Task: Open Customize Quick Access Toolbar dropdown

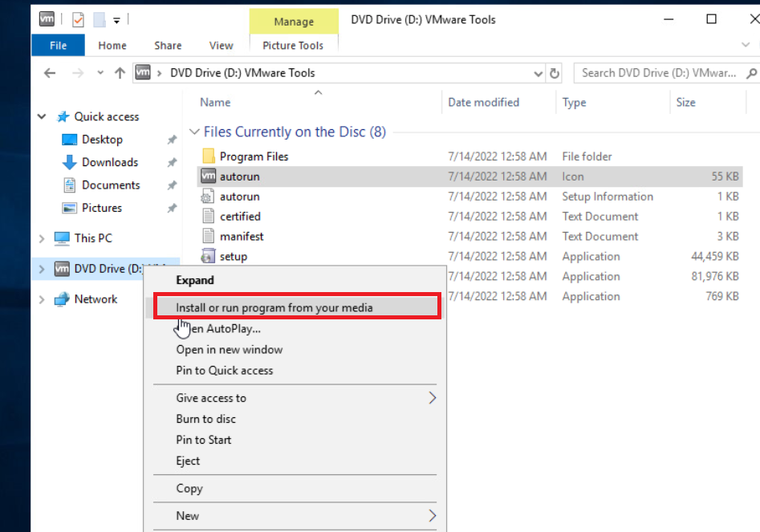Action: pyautogui.click(x=117, y=20)
